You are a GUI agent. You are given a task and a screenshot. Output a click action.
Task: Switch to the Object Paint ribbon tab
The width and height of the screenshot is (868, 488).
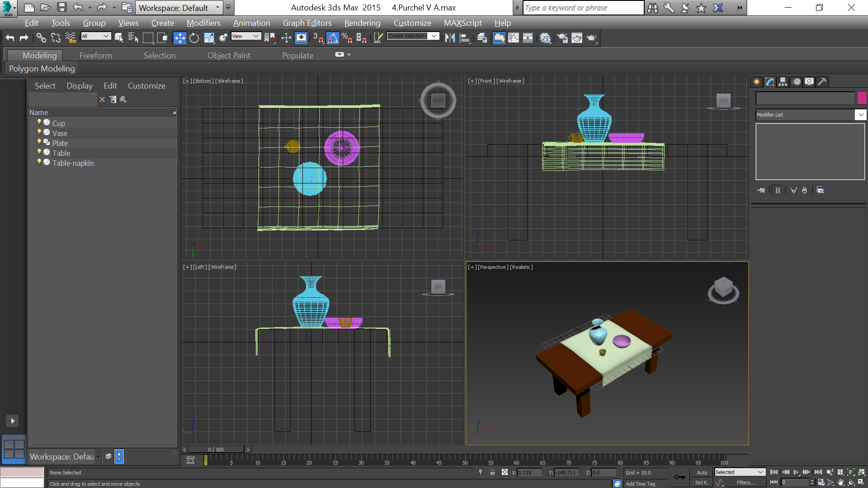[229, 56]
